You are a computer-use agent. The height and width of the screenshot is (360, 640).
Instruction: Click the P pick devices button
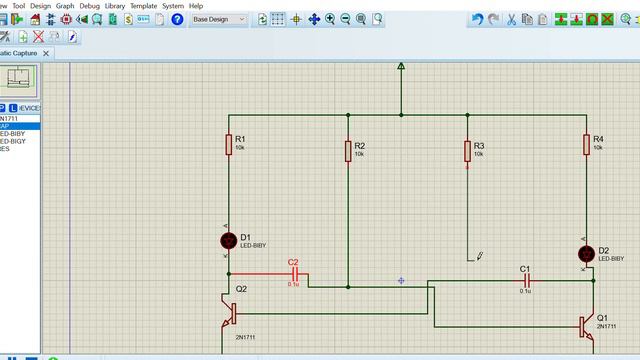tap(2, 108)
